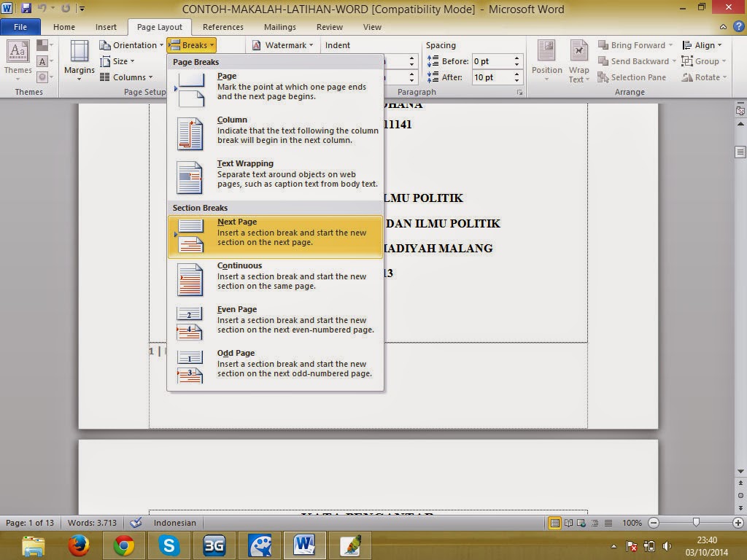Save the document from Quick Access
The width and height of the screenshot is (747, 560).
26,8
